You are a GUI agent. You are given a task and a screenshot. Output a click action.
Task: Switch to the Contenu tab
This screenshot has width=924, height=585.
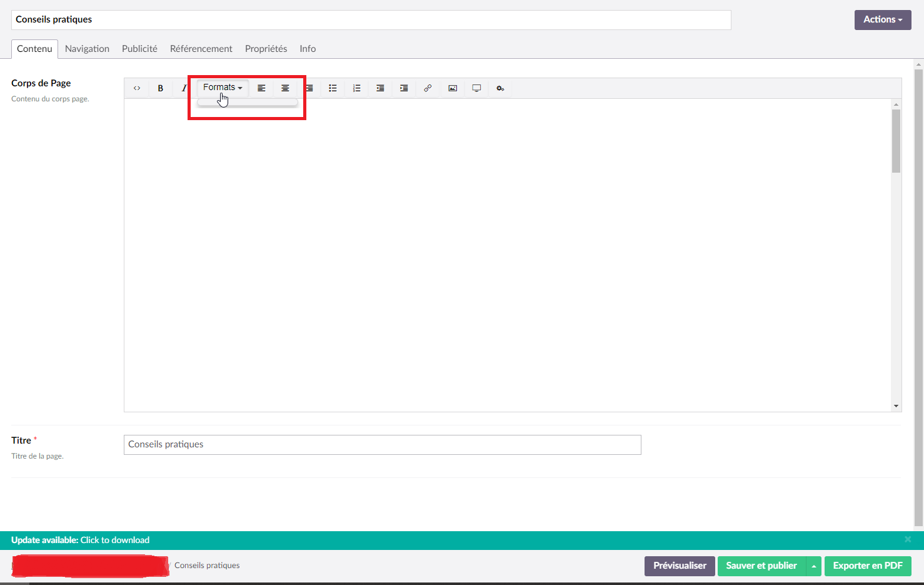[x=34, y=49]
